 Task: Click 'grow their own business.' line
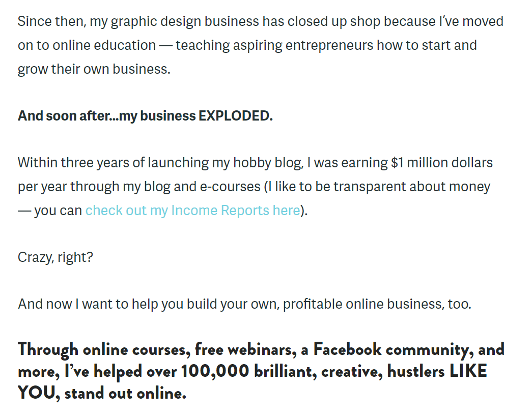coord(94,69)
